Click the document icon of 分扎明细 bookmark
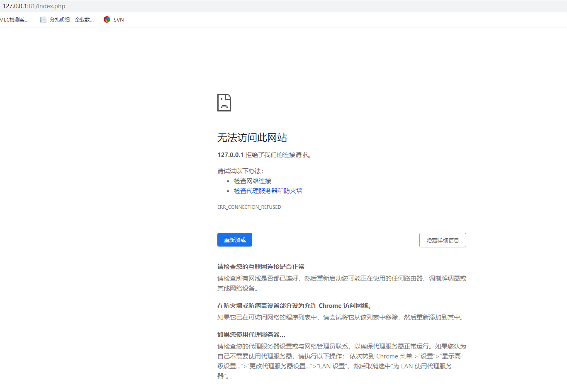Screen dimensions: 567x392 point(43,19)
